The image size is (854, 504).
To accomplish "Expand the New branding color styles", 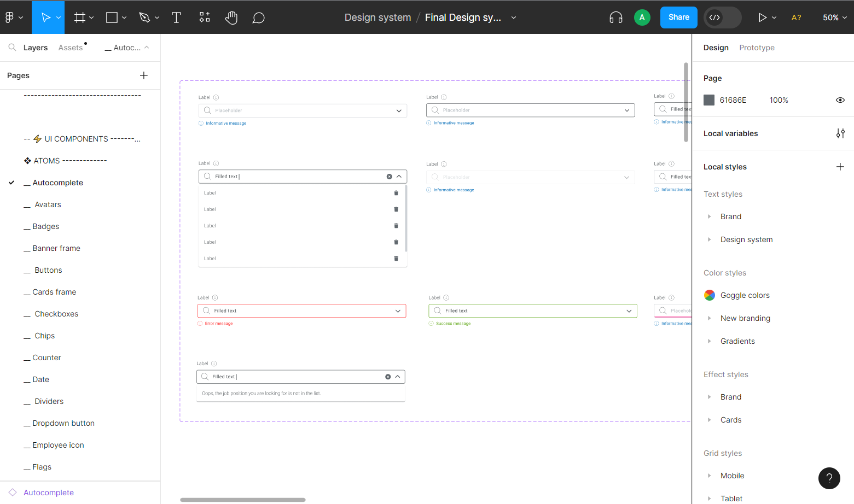I will [710, 318].
